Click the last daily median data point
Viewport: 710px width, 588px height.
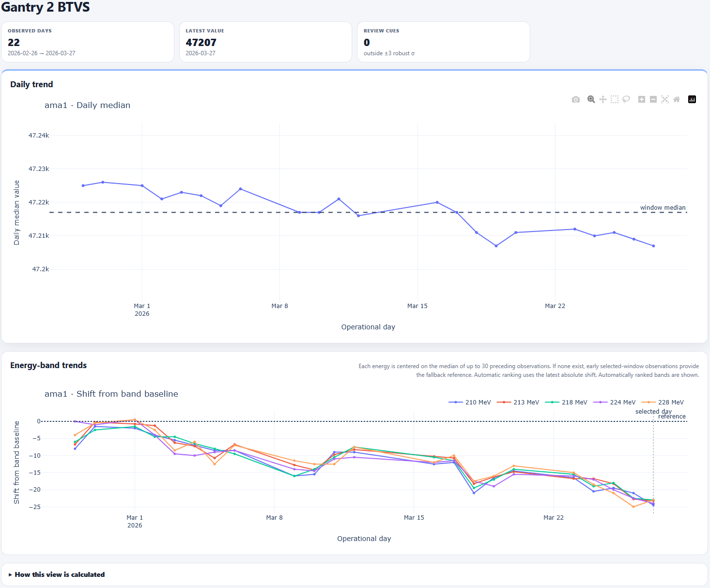[653, 246]
